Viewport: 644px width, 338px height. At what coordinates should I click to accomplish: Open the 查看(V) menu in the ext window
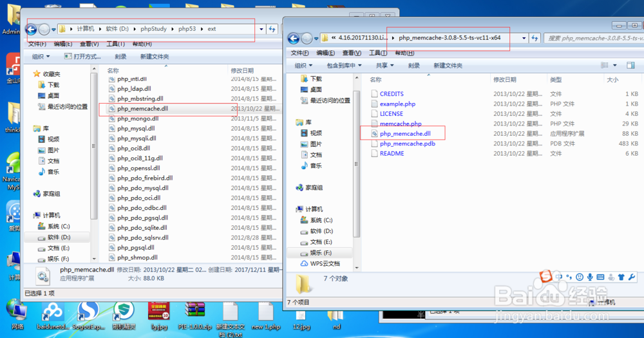(89, 44)
